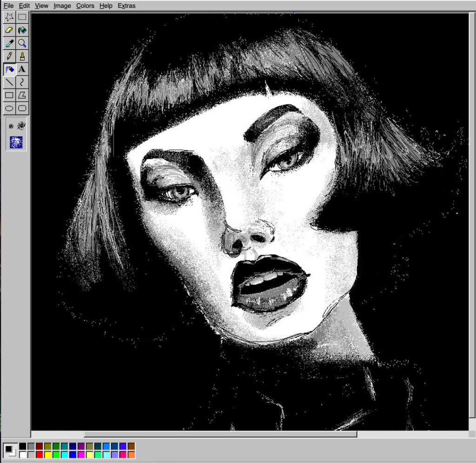Activate the Pick Color eyedropper tool
The height and width of the screenshot is (463, 476).
click(9, 43)
